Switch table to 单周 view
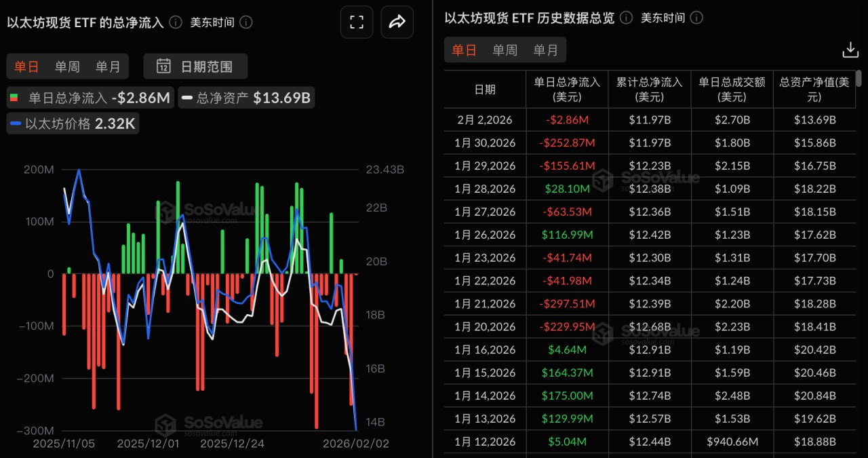This screenshot has height=458, width=868. (x=505, y=50)
